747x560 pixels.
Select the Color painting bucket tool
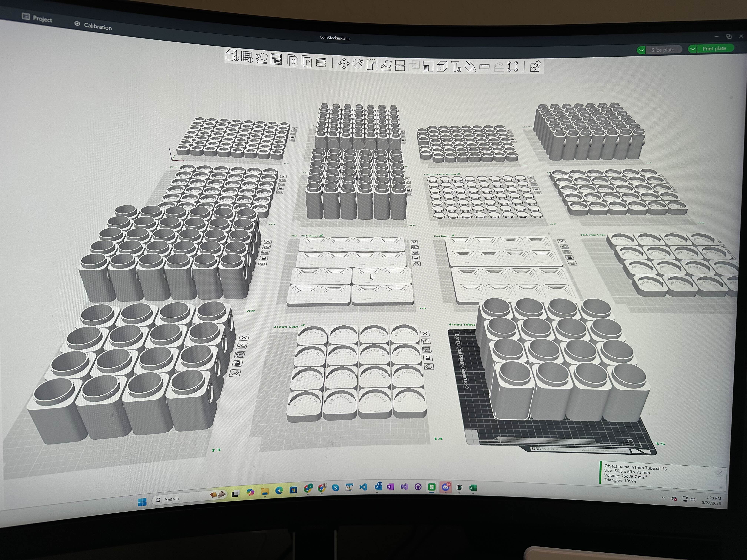[470, 67]
